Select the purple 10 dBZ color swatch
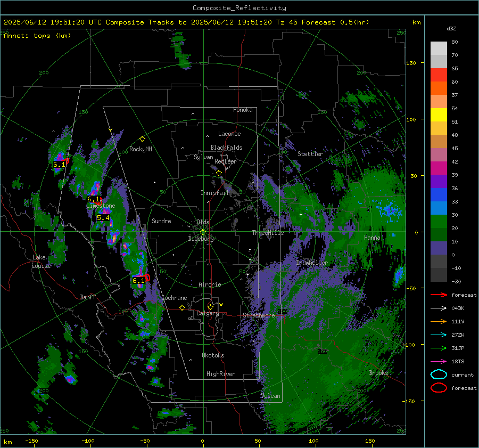Image resolution: width=479 pixels, height=448 pixels. coord(439,248)
